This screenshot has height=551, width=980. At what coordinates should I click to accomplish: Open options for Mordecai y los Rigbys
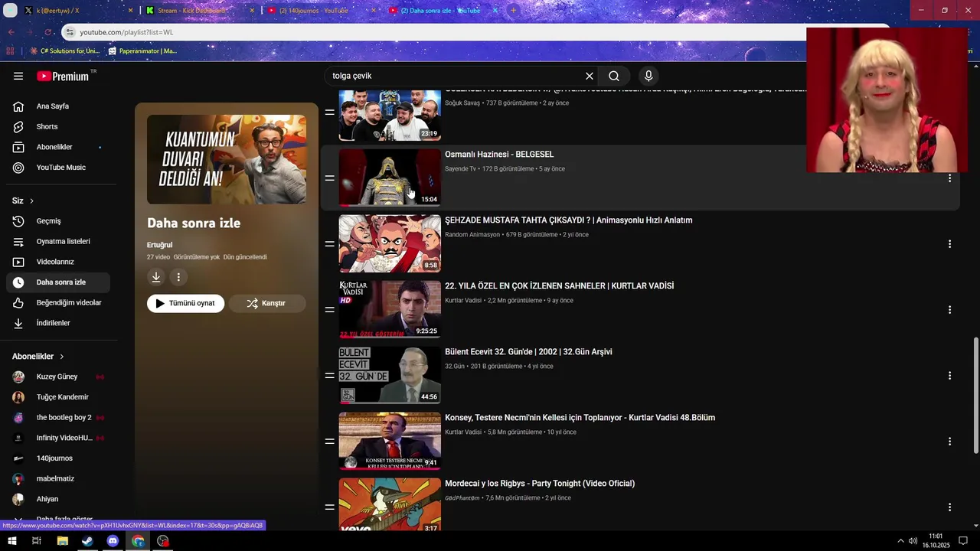949,507
